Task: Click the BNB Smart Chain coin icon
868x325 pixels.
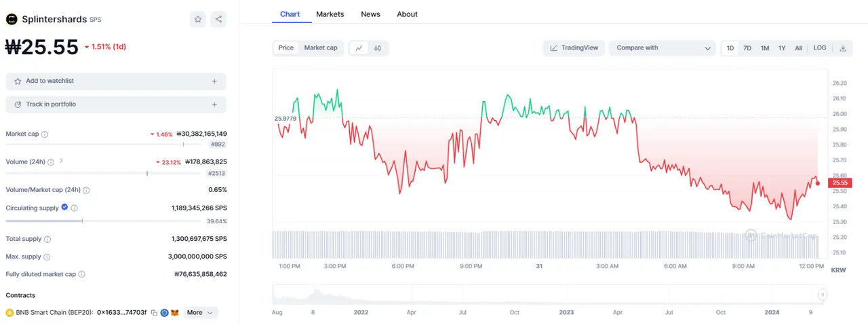Action: pyautogui.click(x=9, y=313)
